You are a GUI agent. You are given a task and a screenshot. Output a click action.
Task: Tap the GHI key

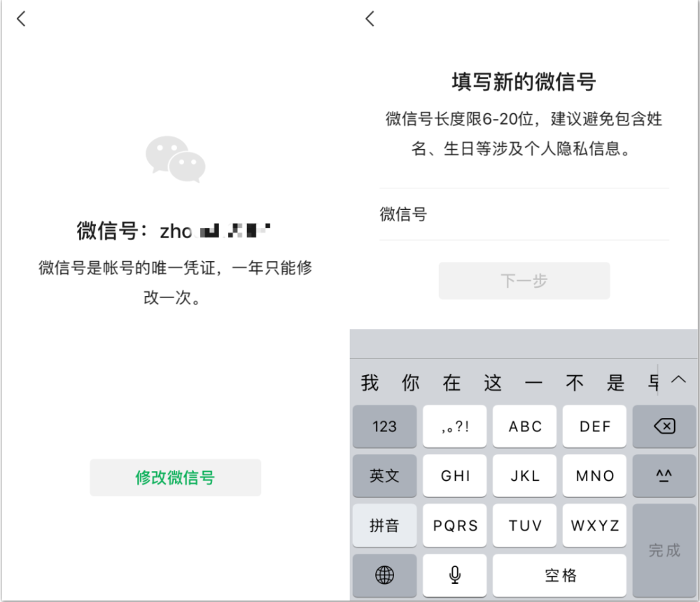(454, 475)
